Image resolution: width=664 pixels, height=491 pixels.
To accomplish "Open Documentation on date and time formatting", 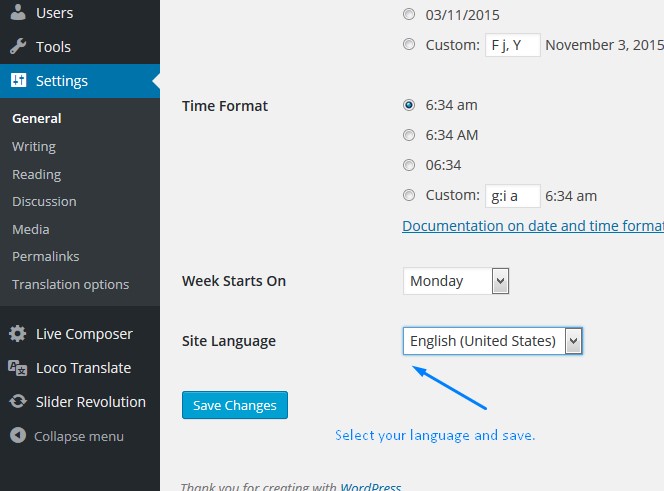I will pyautogui.click(x=532, y=226).
